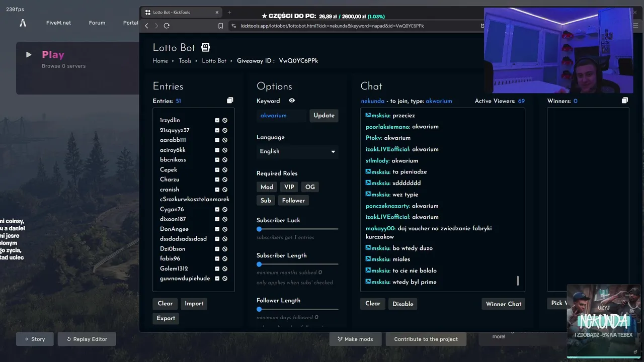Screen dimensions: 644x362
Task: Go to Home in the breadcrumb
Action: (160, 61)
